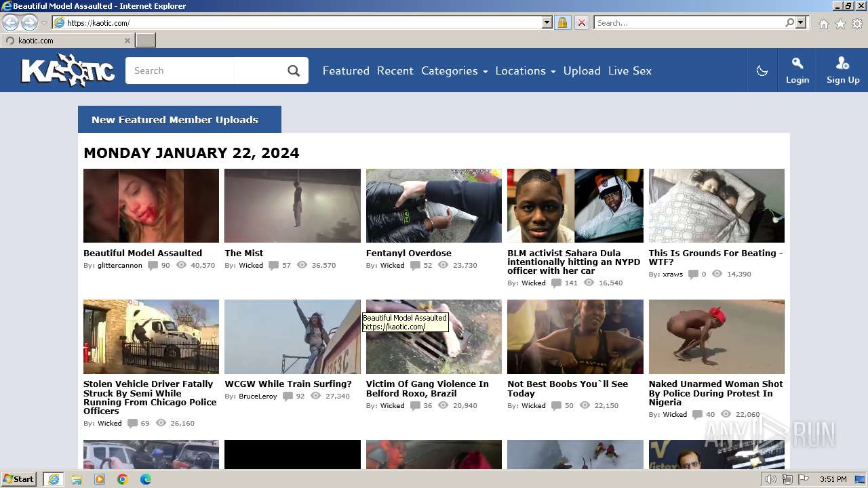Click comment icon under Fentanyl Overdose

tap(415, 266)
